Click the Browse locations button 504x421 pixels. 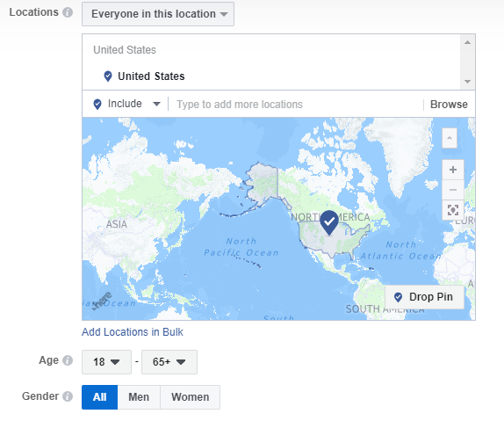pyautogui.click(x=449, y=105)
